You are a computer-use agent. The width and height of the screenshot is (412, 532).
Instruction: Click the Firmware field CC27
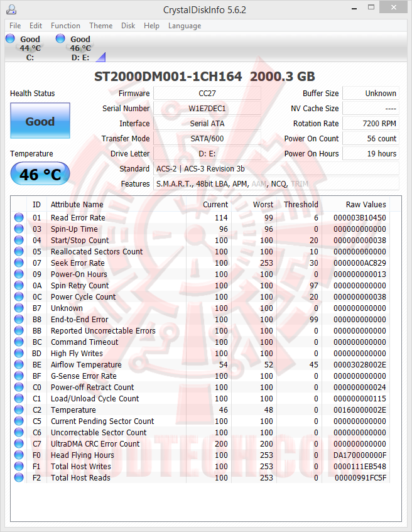(x=207, y=94)
